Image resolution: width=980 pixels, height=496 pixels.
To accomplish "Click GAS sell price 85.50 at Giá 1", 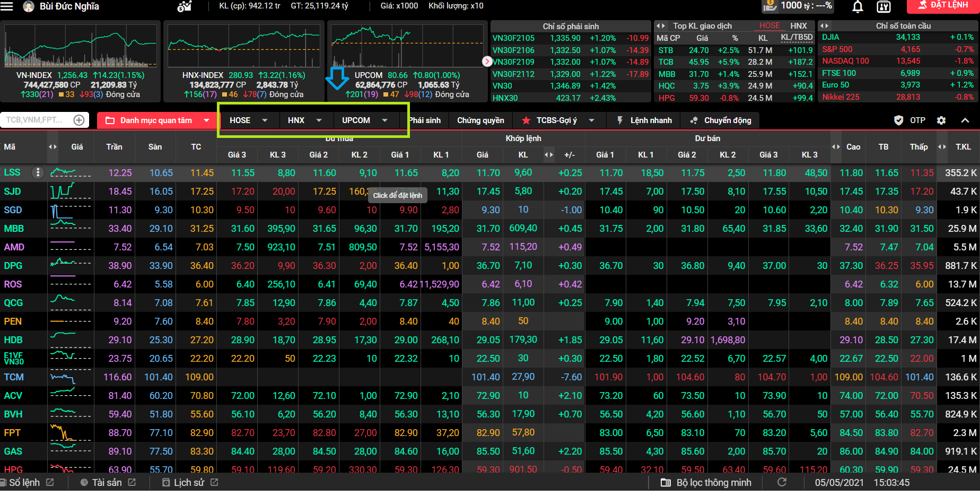I will (611, 451).
